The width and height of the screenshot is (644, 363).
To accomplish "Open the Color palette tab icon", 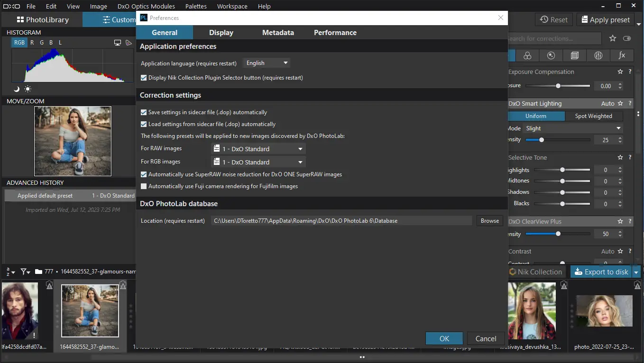I will coord(527,55).
